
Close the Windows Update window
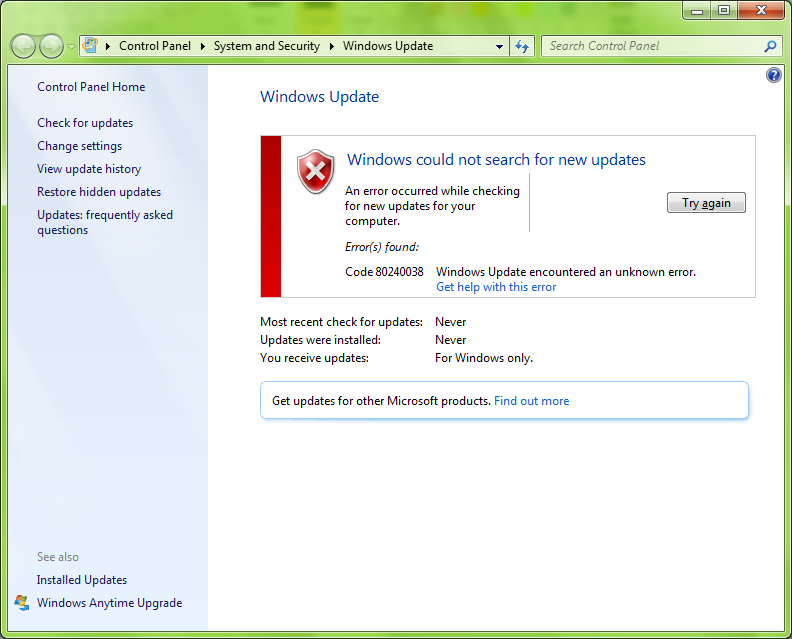click(761, 11)
